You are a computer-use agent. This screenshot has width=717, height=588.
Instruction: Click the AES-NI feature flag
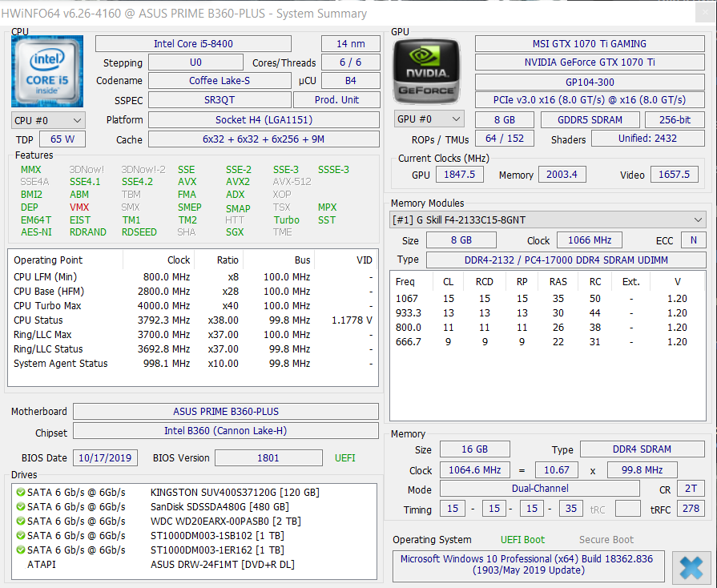point(36,232)
